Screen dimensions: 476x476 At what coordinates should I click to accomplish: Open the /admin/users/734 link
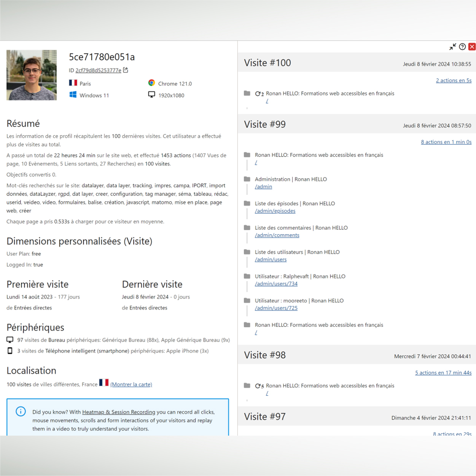(276, 284)
